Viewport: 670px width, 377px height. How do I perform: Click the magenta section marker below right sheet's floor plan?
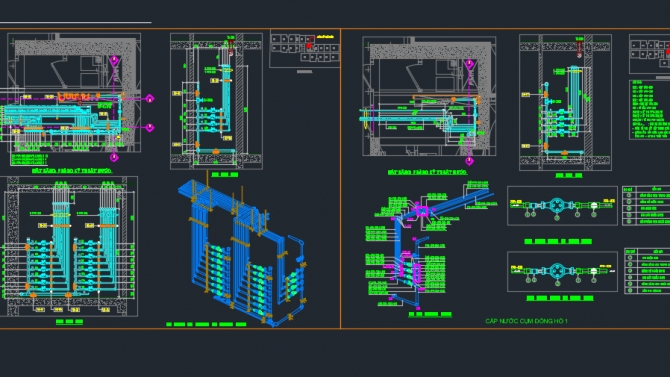coord(469,161)
